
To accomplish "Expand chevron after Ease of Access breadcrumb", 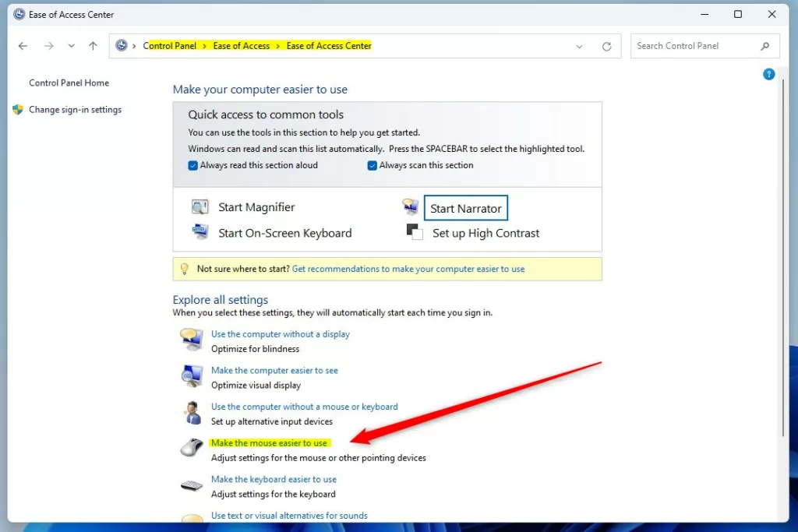I will click(x=278, y=46).
